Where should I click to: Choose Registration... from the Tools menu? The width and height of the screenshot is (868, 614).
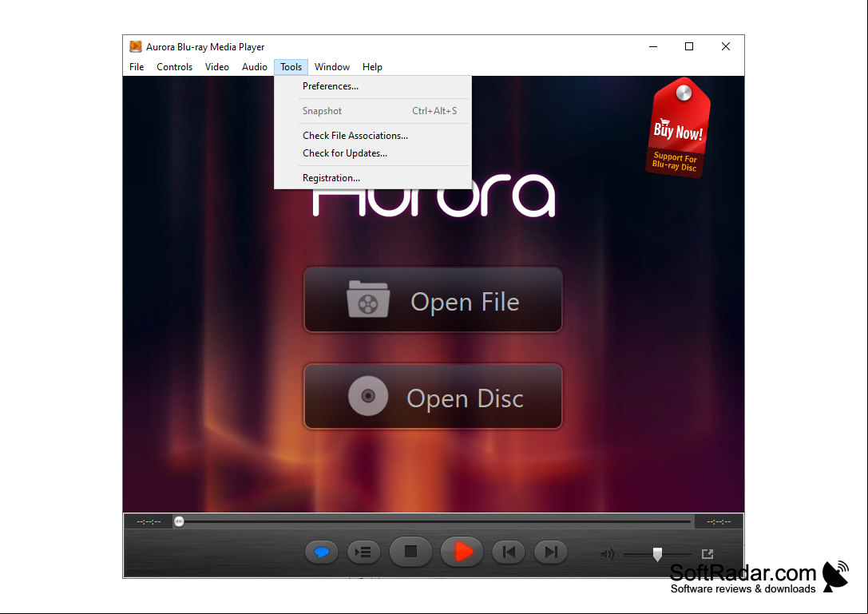coord(373,178)
